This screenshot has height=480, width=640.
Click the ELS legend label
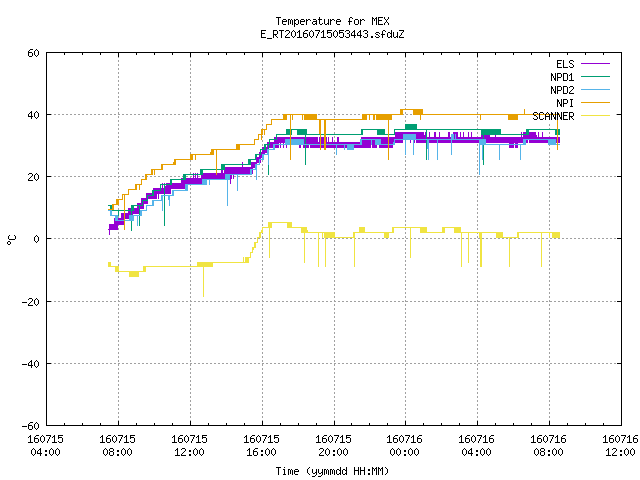pos(565,64)
